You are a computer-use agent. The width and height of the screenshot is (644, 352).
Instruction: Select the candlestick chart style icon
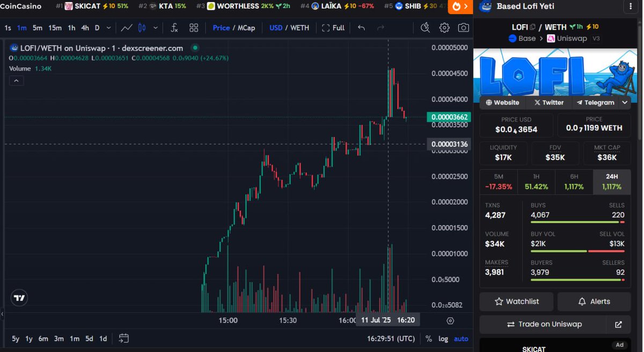point(142,28)
